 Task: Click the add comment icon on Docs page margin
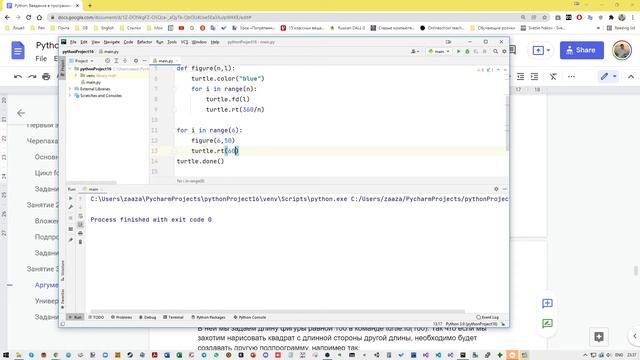click(x=547, y=303)
